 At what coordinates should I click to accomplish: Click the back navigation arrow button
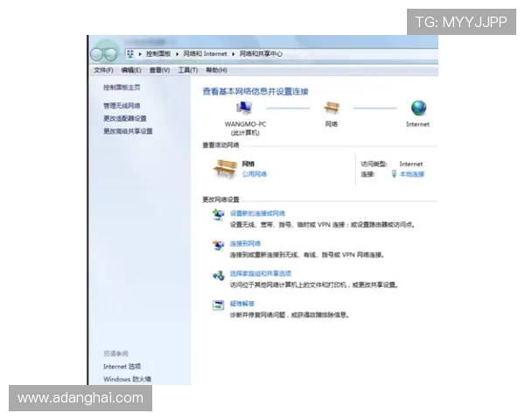click(x=97, y=54)
